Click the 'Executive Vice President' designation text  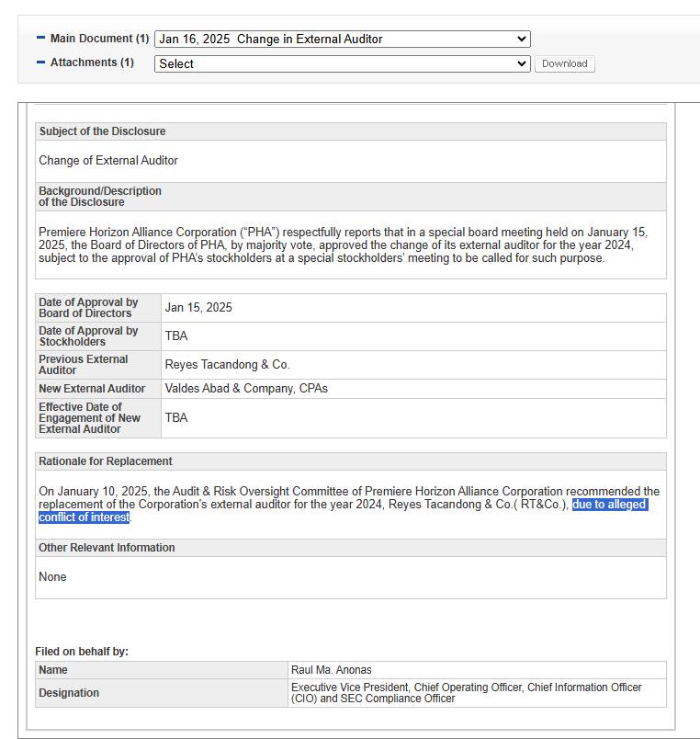(467, 693)
